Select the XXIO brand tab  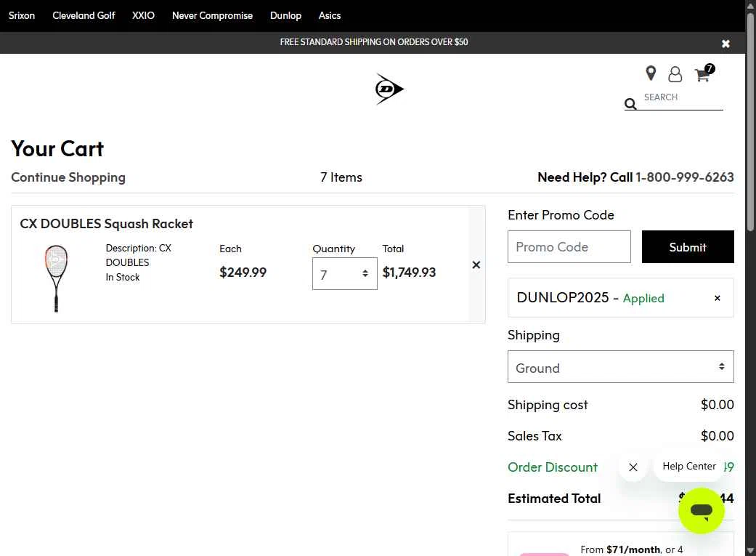coord(143,15)
